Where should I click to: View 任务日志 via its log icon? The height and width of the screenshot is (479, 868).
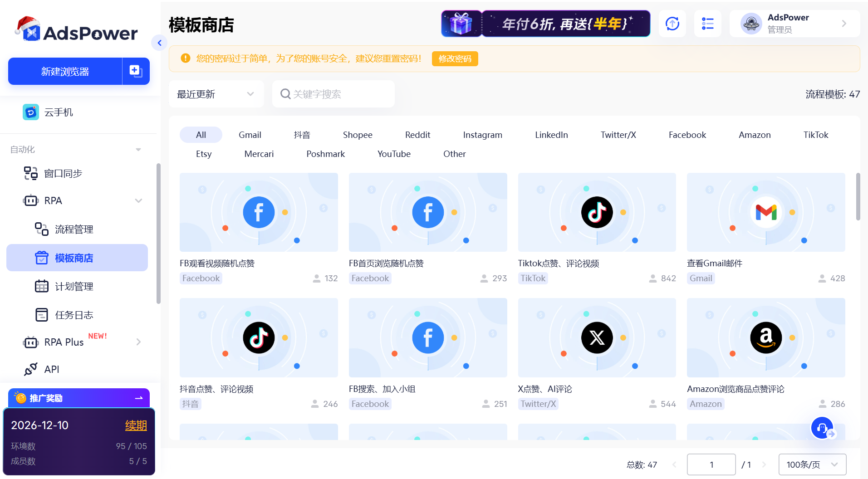41,314
